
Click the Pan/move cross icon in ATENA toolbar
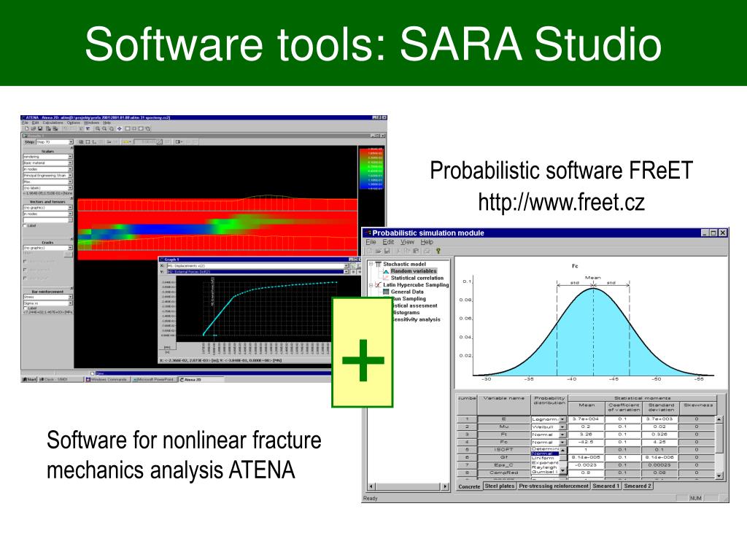[x=120, y=128]
